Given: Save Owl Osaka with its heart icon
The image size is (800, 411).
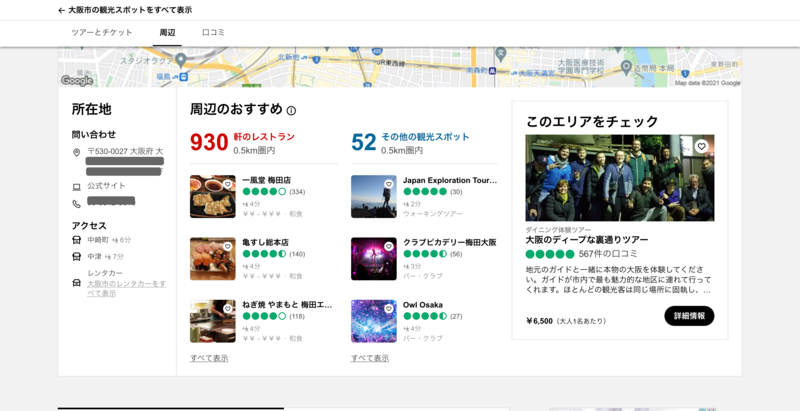Looking at the screenshot, I should 389,309.
